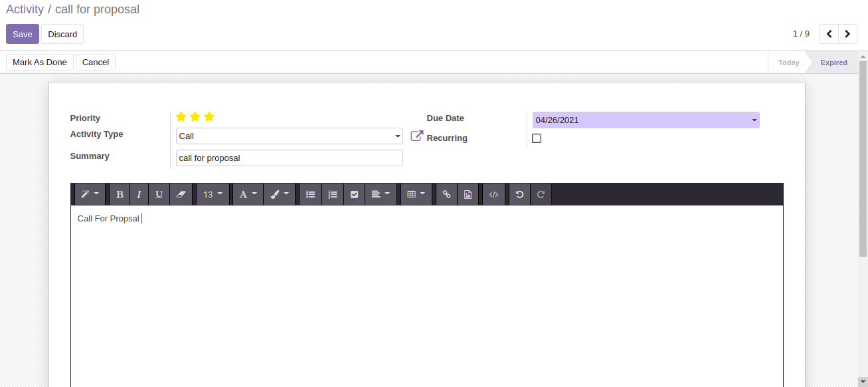Viewport: 868px width, 387px height.
Task: Toggle italic formatting in editor
Action: click(139, 194)
